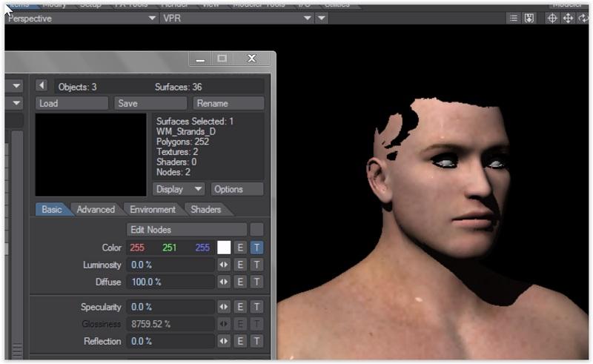Viewport: 593px width, 364px height.
Task: Click the black surface preview thumbnail
Action: pyautogui.click(x=90, y=155)
